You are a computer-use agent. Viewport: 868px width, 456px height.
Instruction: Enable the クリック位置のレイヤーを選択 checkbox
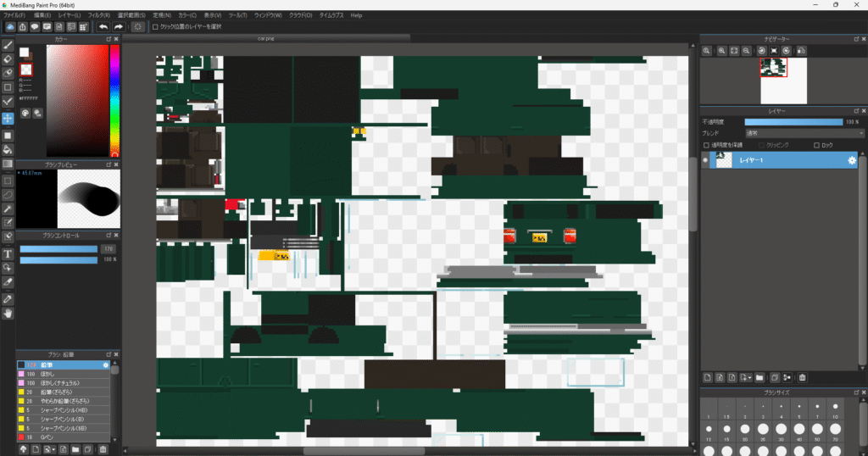tap(154, 27)
